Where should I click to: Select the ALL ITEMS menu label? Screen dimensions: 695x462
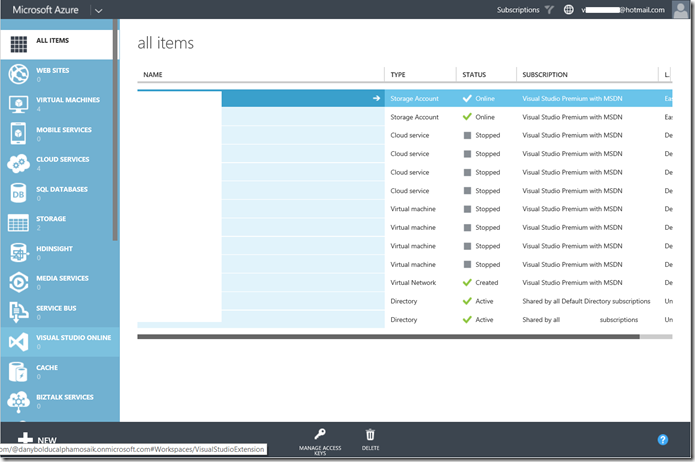coord(52,40)
